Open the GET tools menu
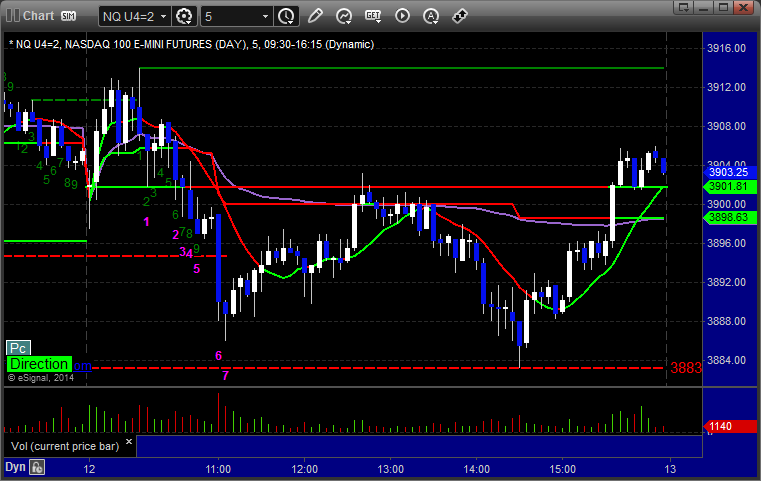This screenshot has width=761, height=481. (373, 16)
